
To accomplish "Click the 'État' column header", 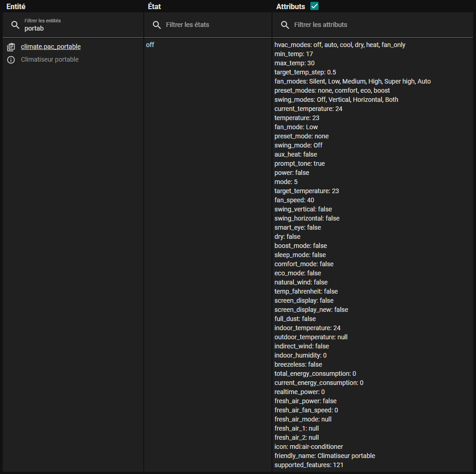I will tap(154, 6).
